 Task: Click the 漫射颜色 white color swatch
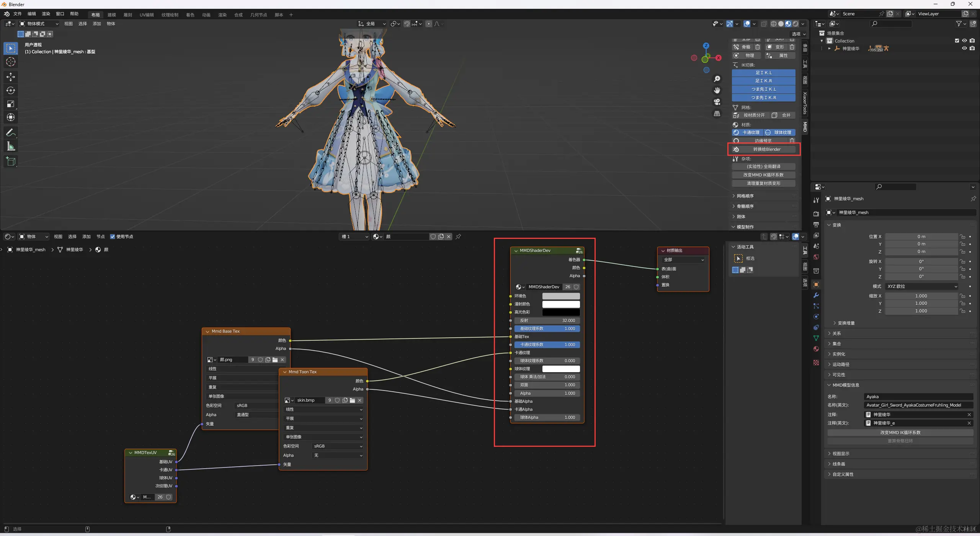561,304
